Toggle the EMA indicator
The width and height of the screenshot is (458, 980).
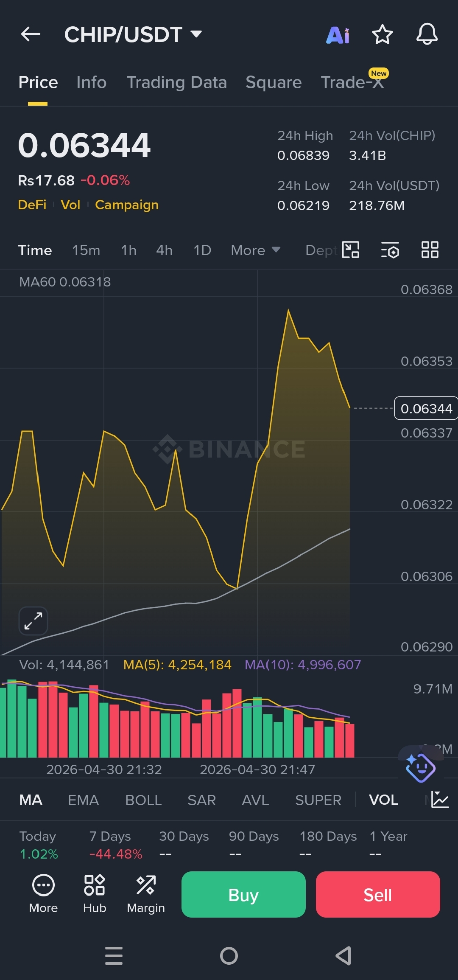point(84,800)
